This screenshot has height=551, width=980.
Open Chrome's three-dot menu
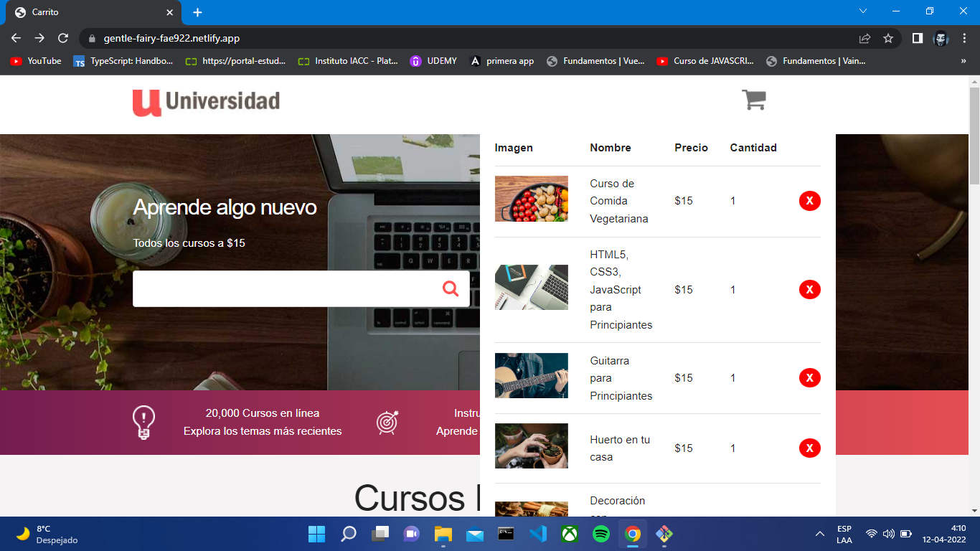(963, 38)
